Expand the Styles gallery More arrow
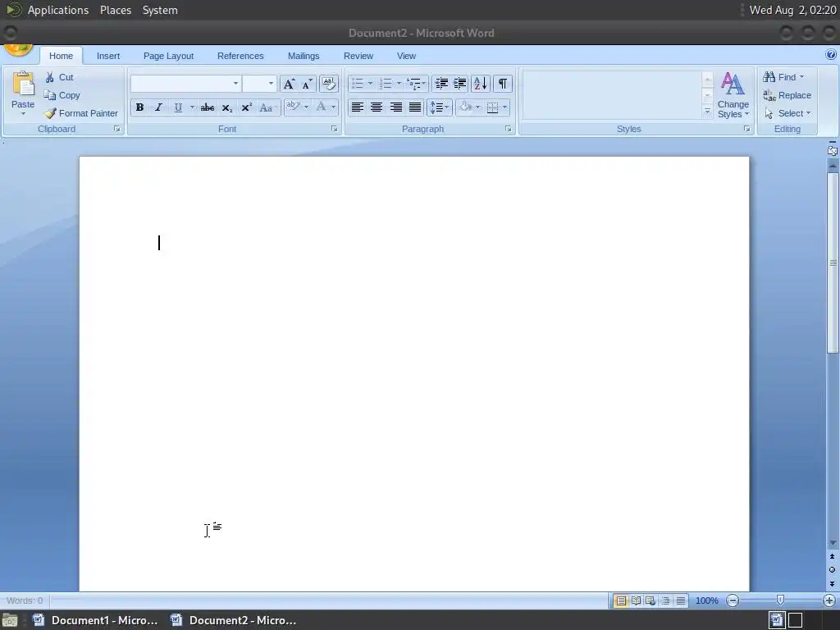The width and height of the screenshot is (840, 630). tap(707, 112)
